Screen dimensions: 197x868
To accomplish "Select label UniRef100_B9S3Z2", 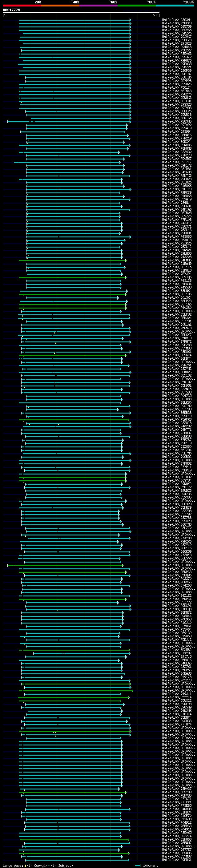I will coord(177,57).
